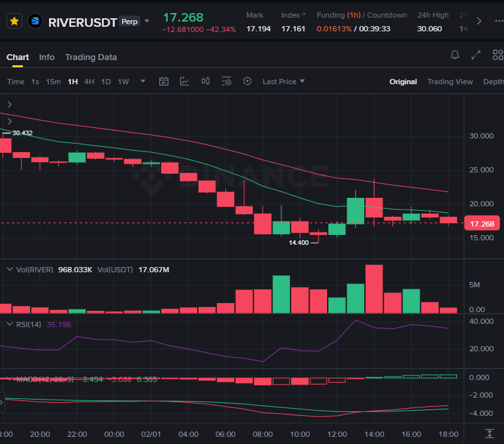Open the price alert bell icon
The height and width of the screenshot is (444, 504).
[x=455, y=56]
